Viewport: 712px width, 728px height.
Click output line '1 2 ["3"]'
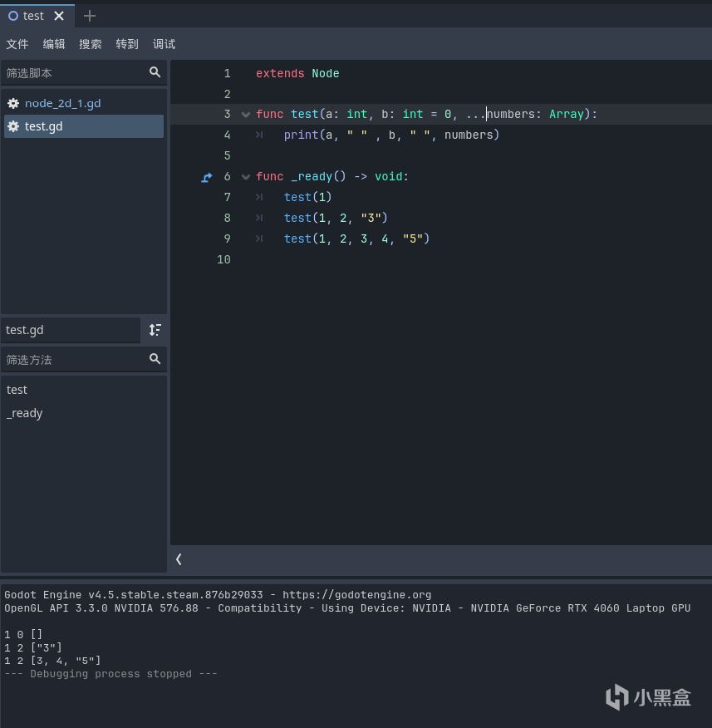(x=33, y=647)
